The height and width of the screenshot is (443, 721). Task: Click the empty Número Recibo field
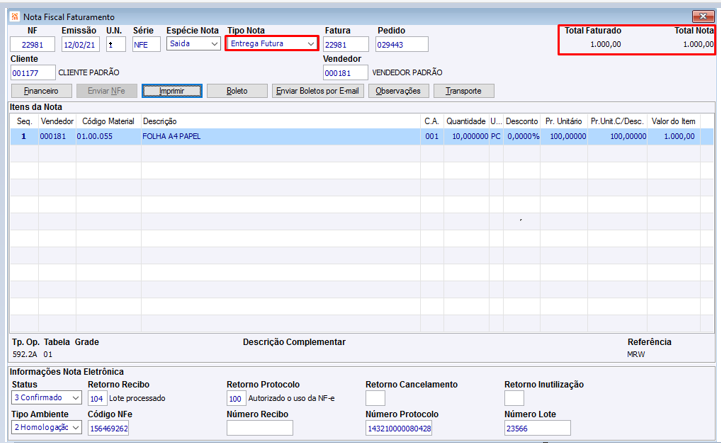click(260, 428)
